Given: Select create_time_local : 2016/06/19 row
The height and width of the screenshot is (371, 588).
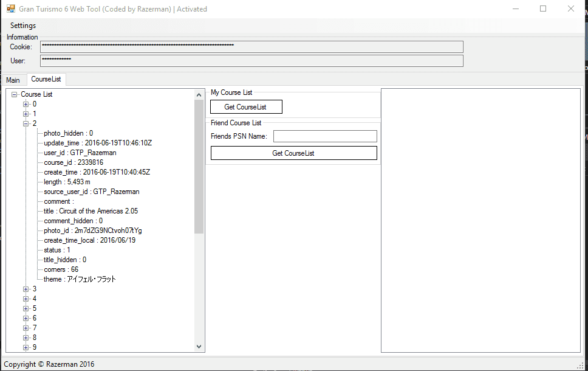Looking at the screenshot, I should [90, 241].
